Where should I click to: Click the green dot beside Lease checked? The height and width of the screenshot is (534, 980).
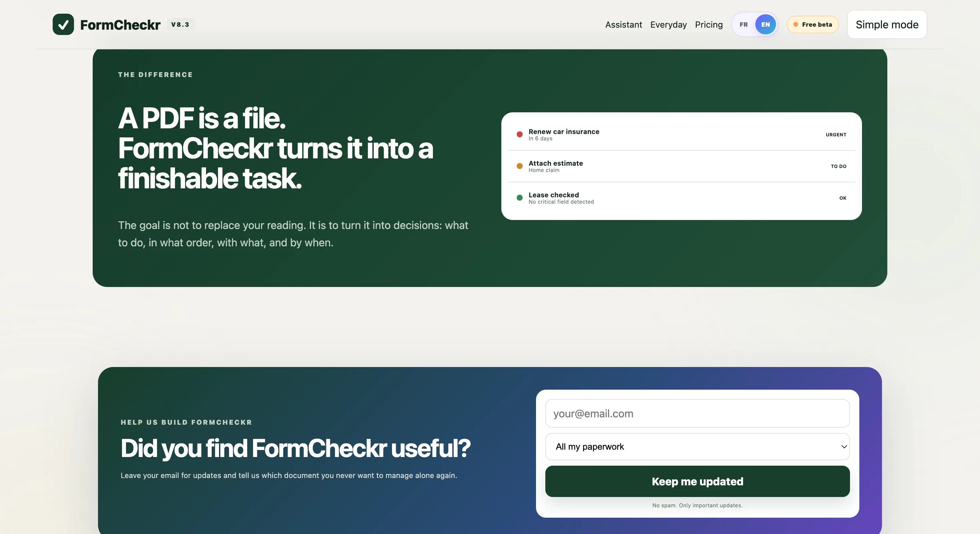pyautogui.click(x=519, y=197)
